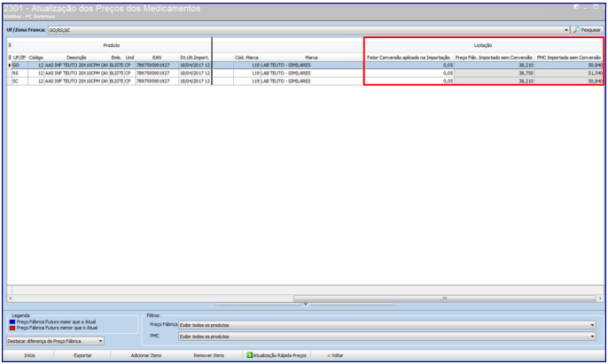Sort by the UF/ZF column header
608x364 pixels.
(19, 58)
